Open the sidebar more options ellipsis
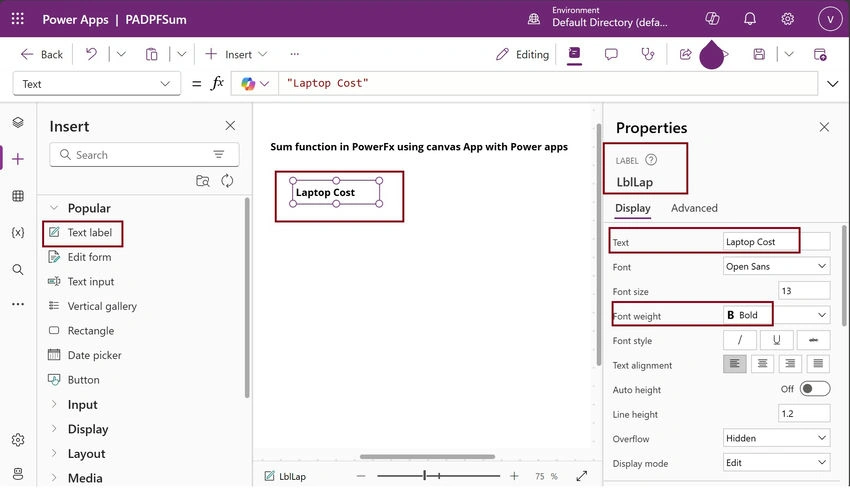 coord(18,304)
